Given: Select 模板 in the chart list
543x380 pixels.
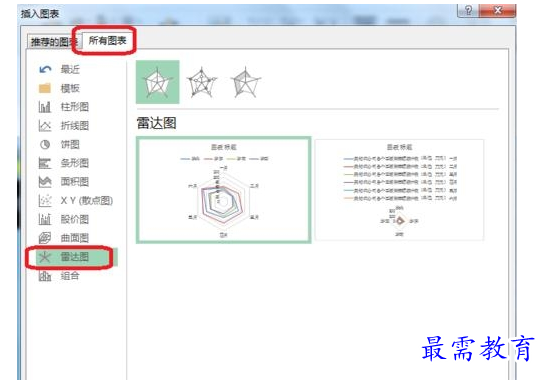Looking at the screenshot, I should click(70, 88).
